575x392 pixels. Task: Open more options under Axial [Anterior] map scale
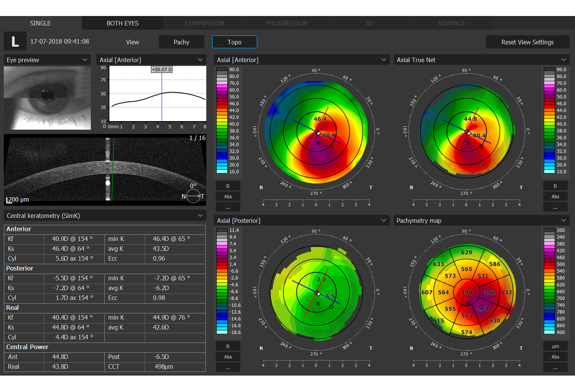click(228, 207)
